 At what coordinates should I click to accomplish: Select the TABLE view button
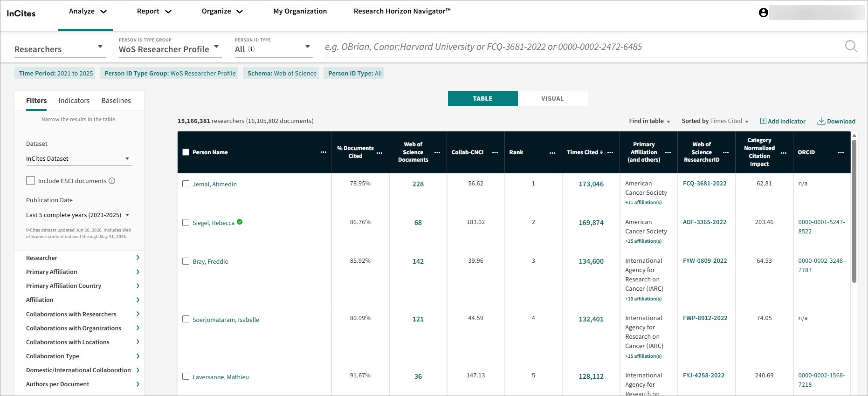(482, 98)
